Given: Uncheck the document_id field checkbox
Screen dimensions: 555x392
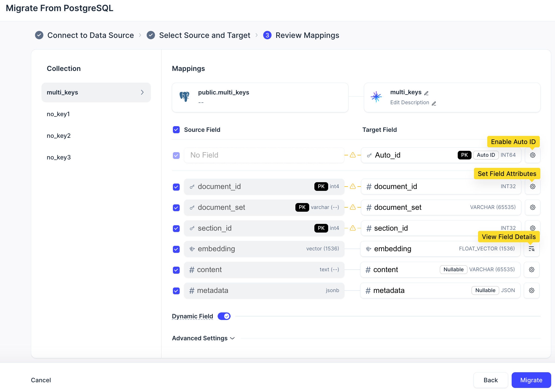Looking at the screenshot, I should coord(176,187).
